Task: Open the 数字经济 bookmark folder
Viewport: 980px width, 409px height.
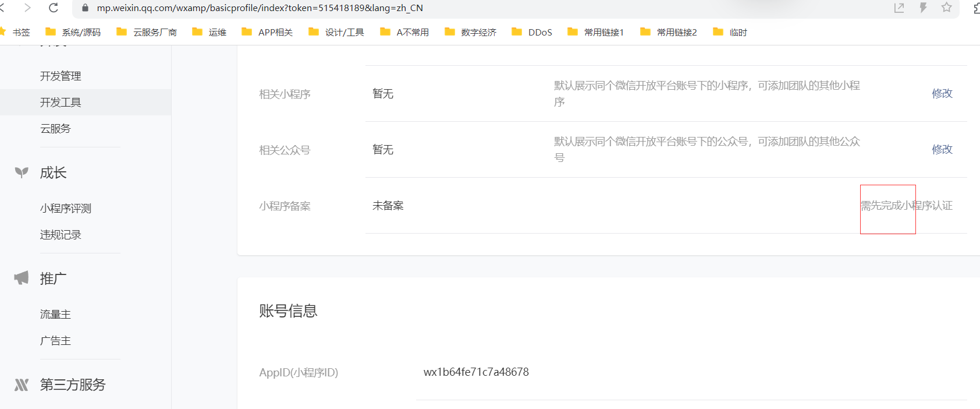Action: pos(471,32)
